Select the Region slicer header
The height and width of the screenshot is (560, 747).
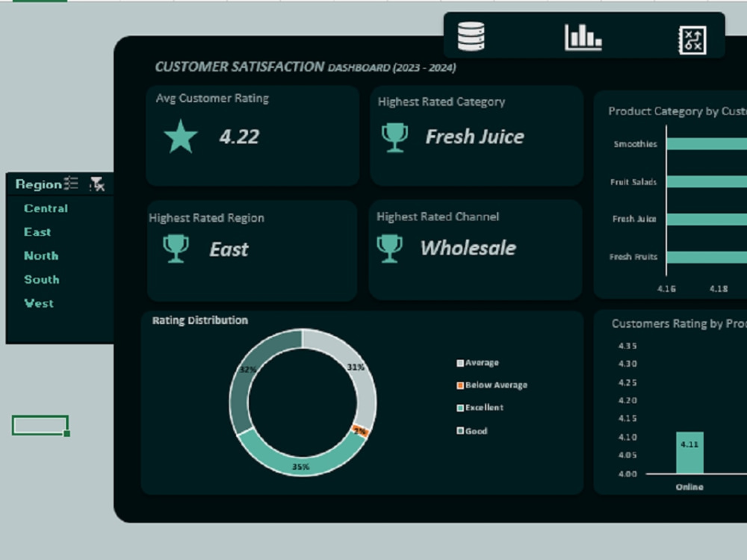click(39, 184)
